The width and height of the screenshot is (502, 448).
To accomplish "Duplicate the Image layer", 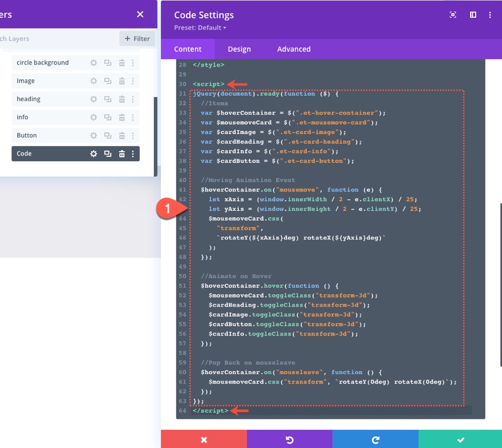I will click(108, 81).
